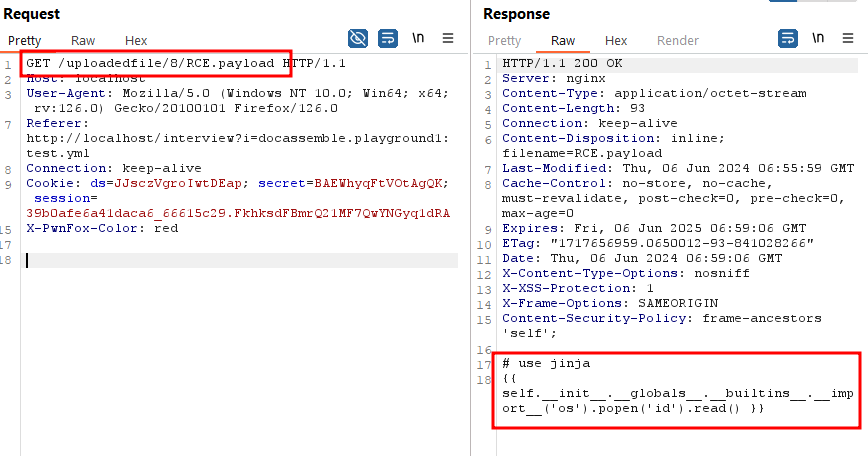Screen dimensions: 868x456
Task: Click the '# use jinja' response body line
Action: [x=546, y=363]
